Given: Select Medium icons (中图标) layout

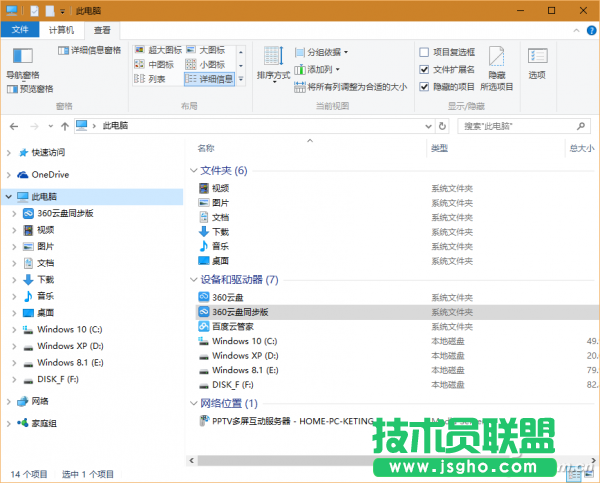Looking at the screenshot, I should (154, 64).
